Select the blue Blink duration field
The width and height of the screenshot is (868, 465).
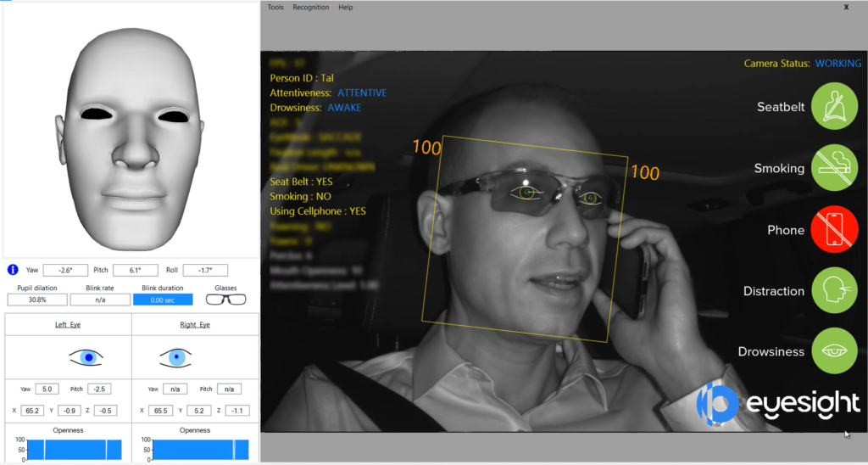coord(163,300)
